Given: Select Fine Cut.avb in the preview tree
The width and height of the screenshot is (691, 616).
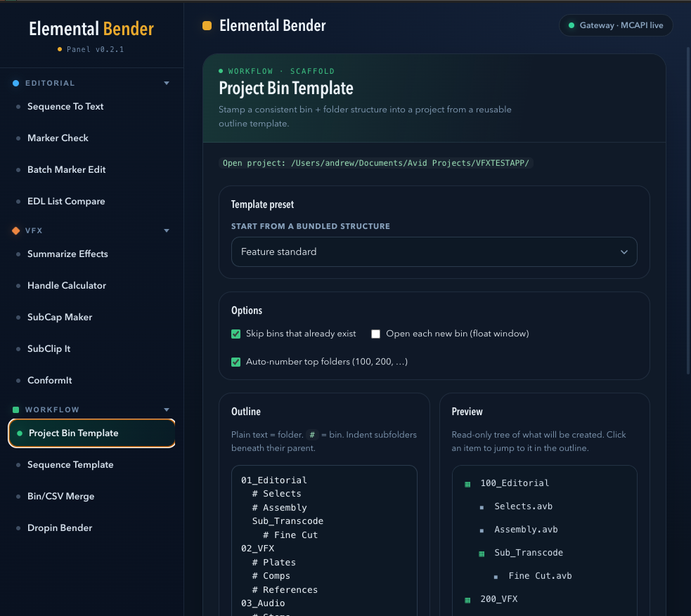Looking at the screenshot, I should click(540, 576).
